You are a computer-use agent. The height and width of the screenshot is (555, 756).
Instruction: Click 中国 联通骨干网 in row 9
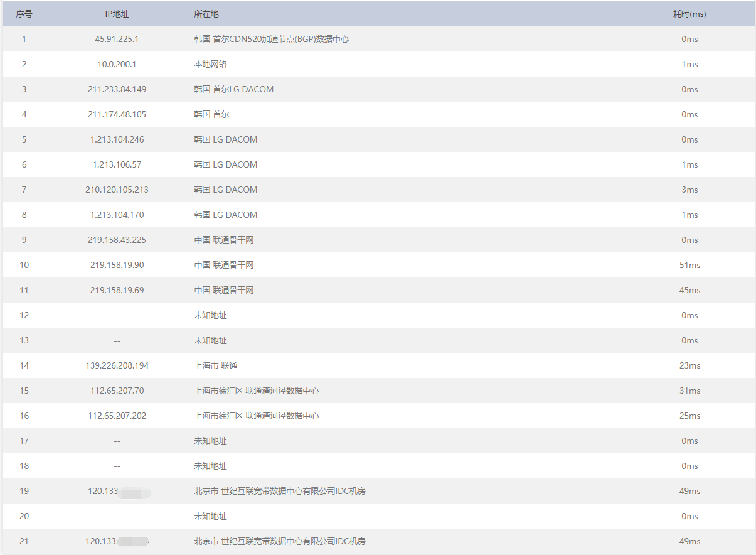coord(224,240)
